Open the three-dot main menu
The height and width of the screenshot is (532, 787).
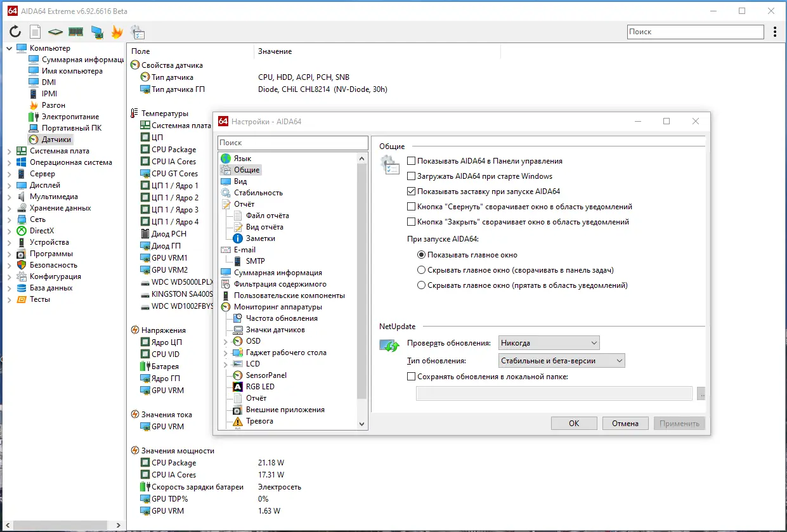tap(775, 32)
